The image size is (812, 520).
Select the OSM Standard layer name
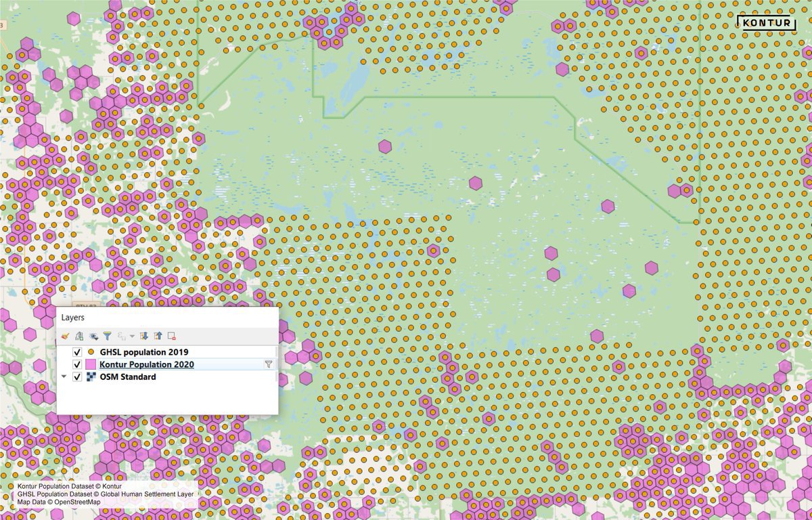click(x=127, y=376)
